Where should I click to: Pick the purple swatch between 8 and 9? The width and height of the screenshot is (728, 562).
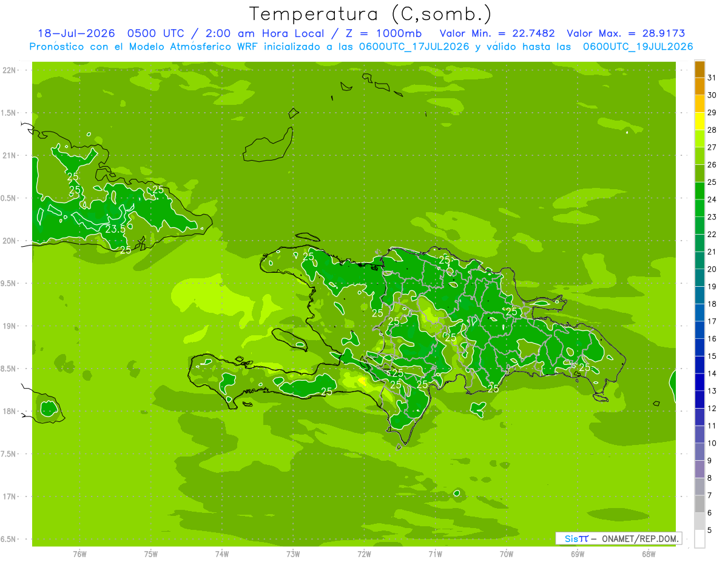click(699, 469)
